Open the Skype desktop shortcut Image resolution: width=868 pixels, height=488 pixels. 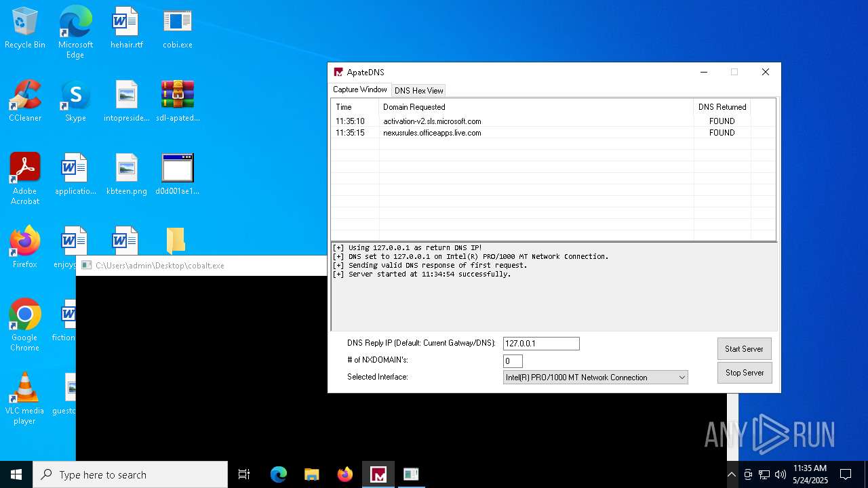(x=75, y=101)
